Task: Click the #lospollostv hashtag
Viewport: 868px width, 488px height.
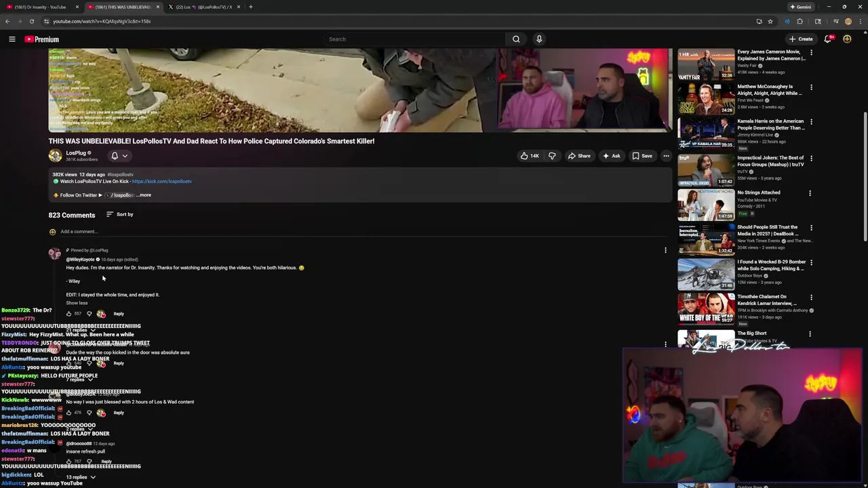Action: click(120, 175)
